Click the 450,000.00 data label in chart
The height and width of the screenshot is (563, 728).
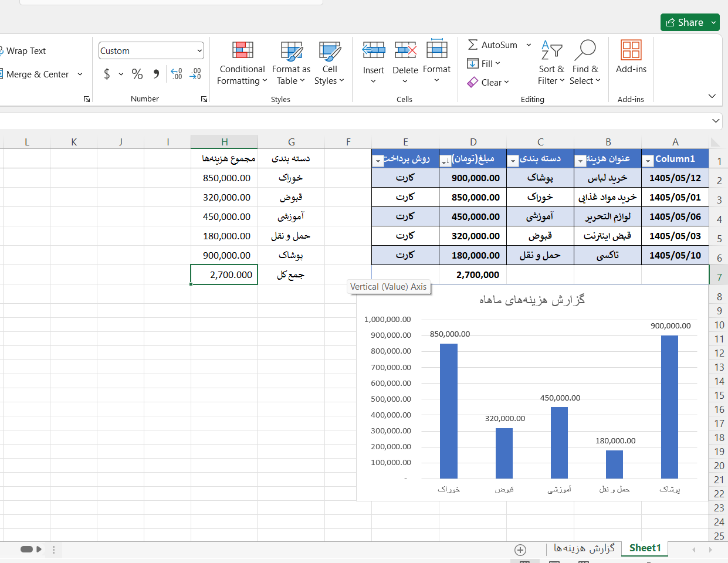coord(560,398)
